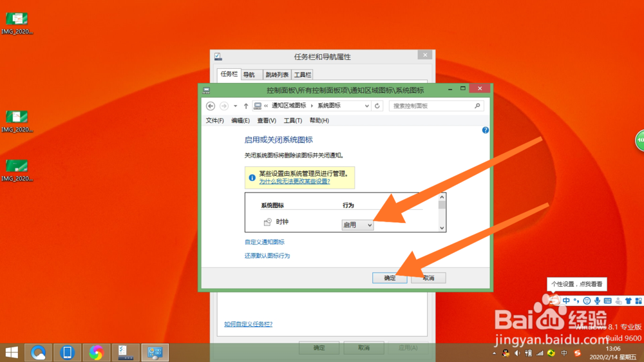The width and height of the screenshot is (644, 362).
Task: Open the 自定义通知图标 link
Action: pos(265,242)
